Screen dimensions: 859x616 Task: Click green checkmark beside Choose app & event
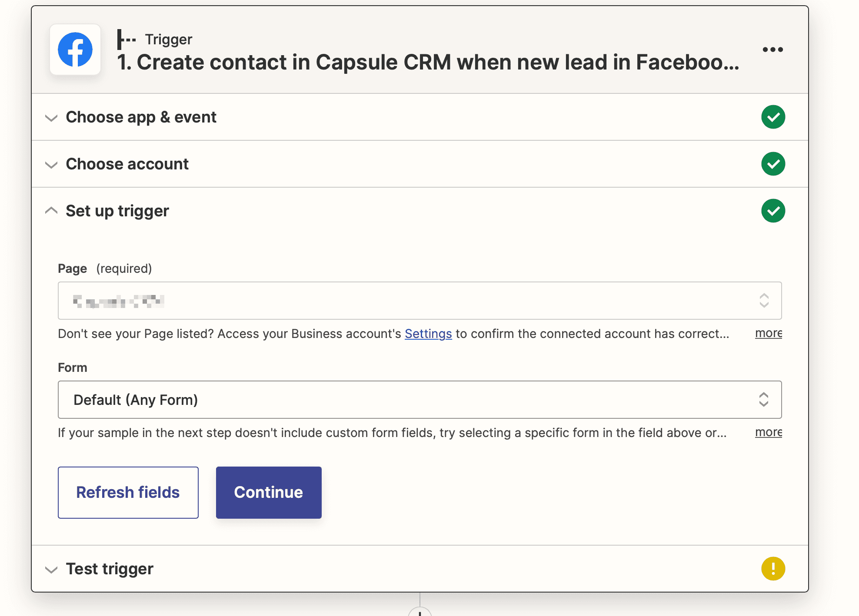click(x=773, y=117)
